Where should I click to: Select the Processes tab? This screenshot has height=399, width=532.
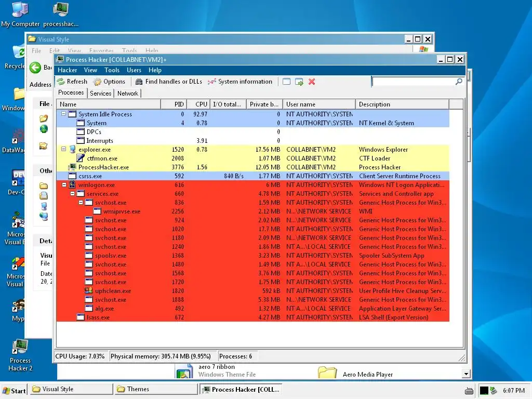[x=71, y=92]
